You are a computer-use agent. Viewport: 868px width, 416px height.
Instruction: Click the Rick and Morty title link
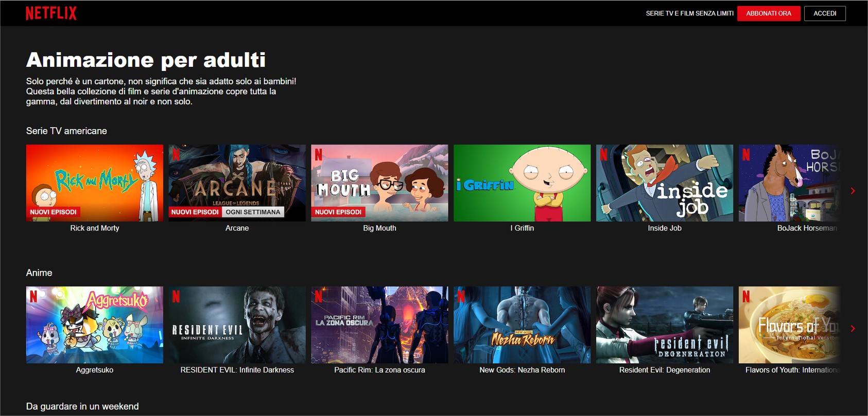pyautogui.click(x=94, y=228)
